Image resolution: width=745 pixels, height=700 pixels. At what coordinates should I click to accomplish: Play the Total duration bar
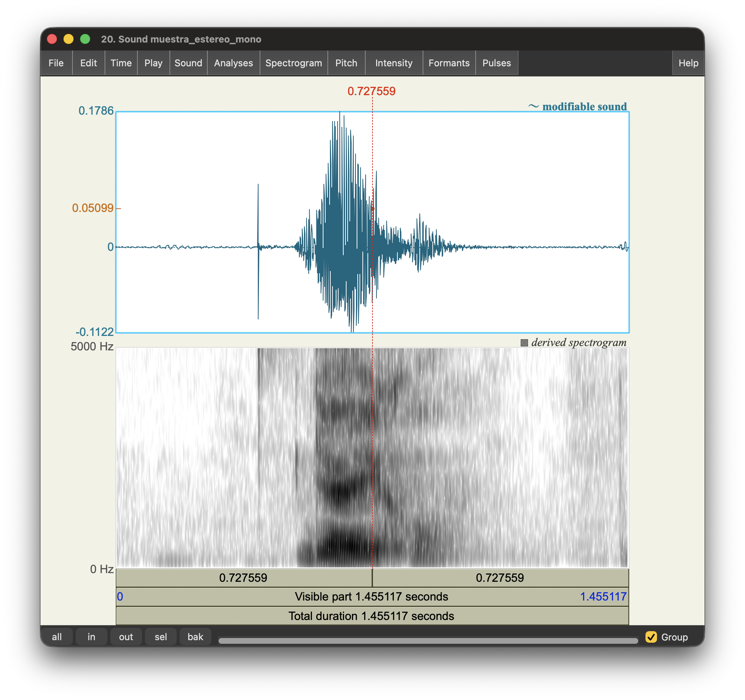372,616
